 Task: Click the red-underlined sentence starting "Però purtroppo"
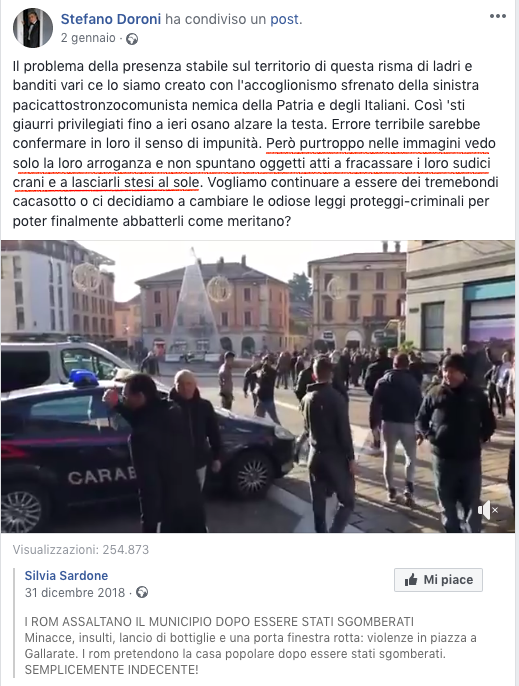pos(252,163)
